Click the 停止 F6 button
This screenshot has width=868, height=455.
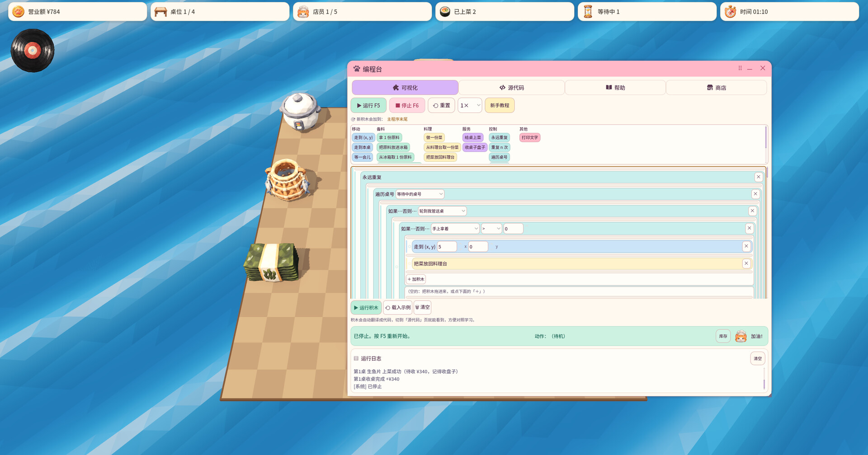click(407, 105)
